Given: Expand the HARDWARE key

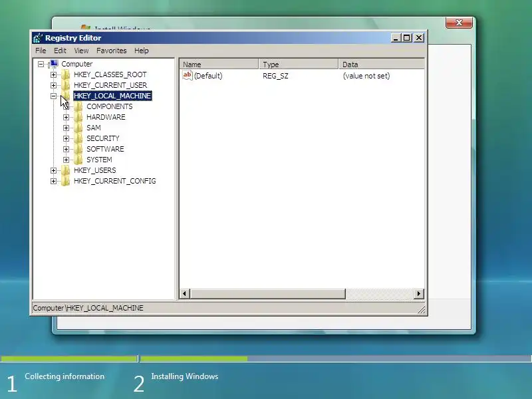Looking at the screenshot, I should (x=66, y=118).
